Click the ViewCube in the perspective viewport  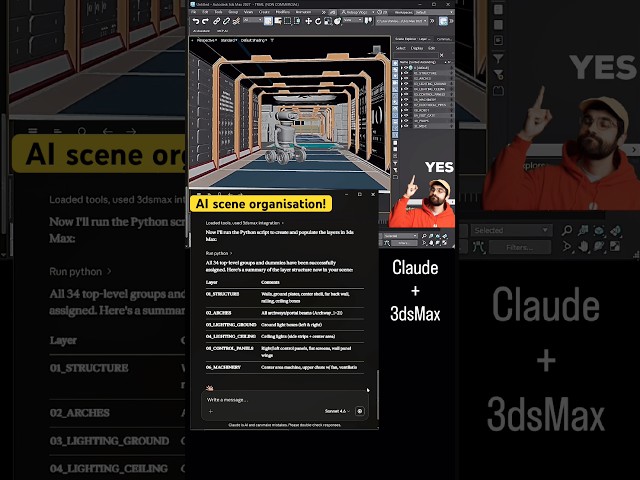click(x=376, y=49)
